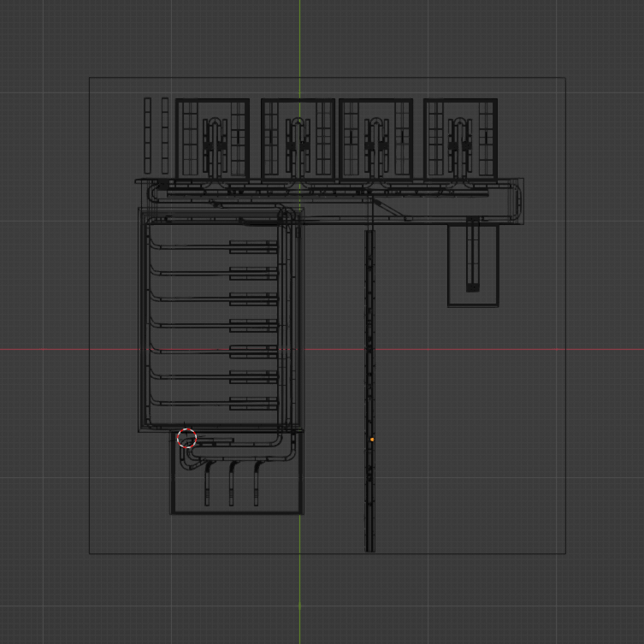
Task: Select the third top windowed module from left
Action: point(375,139)
